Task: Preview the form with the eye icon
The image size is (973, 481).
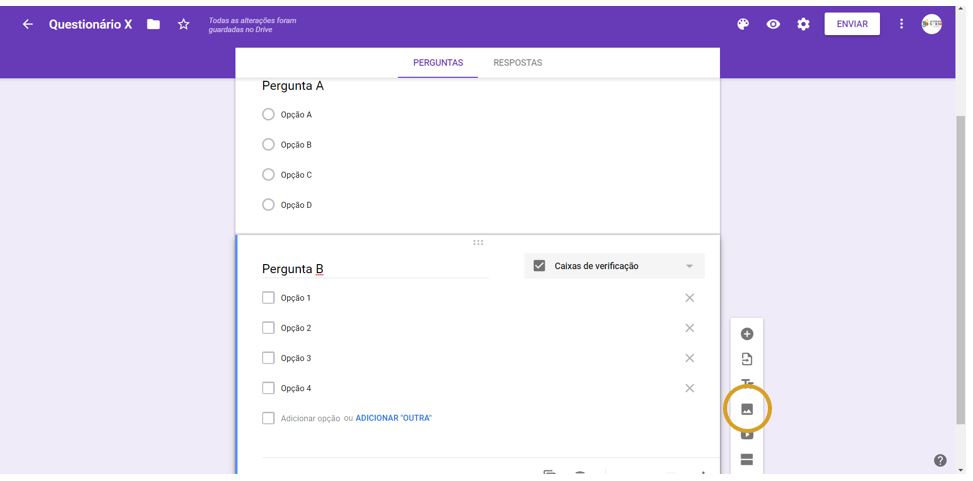Action: [x=773, y=24]
